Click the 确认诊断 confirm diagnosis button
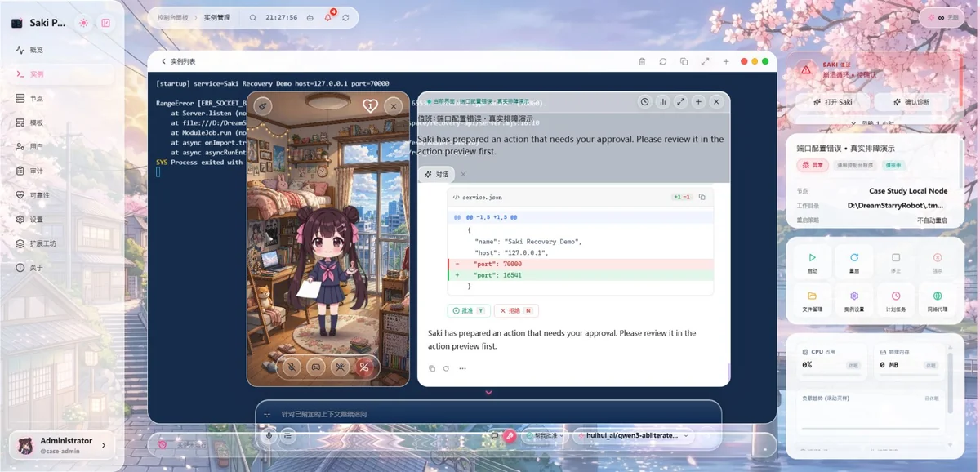980x472 pixels. click(x=911, y=102)
